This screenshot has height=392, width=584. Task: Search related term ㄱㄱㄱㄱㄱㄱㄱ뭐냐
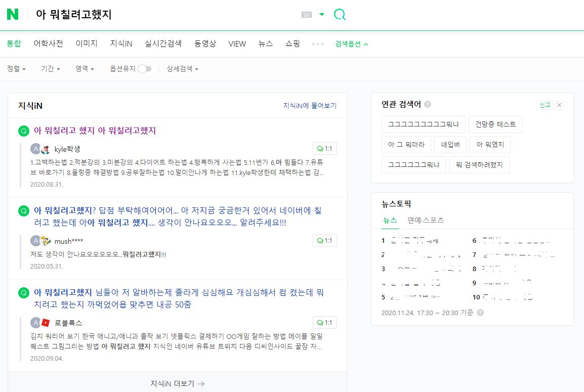point(414,165)
